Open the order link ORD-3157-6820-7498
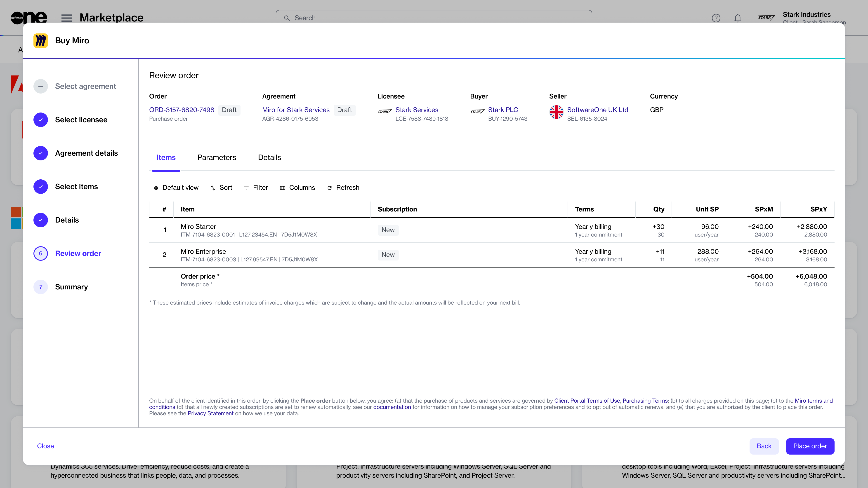868x488 pixels. (x=182, y=110)
